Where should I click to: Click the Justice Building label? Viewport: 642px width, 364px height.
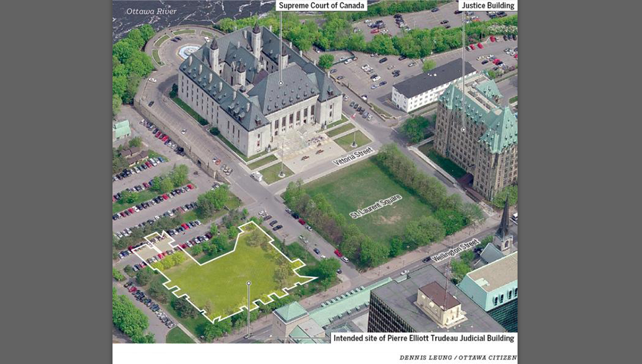[x=489, y=6]
